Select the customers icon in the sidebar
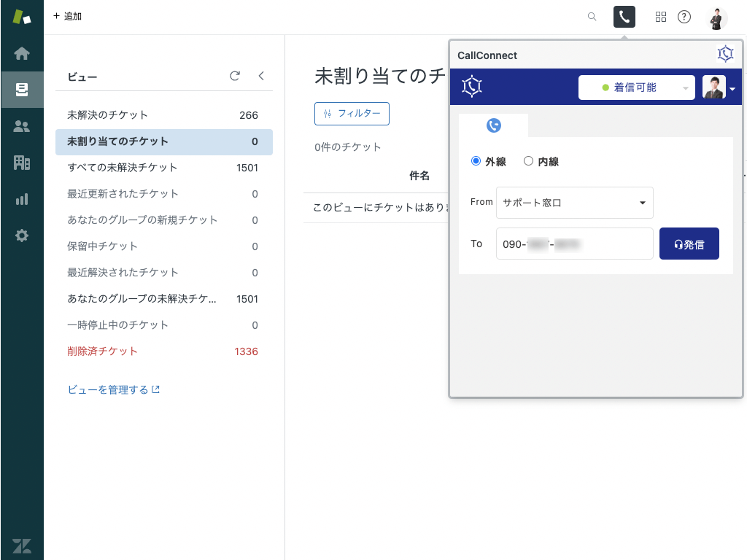Image resolution: width=747 pixels, height=560 pixels. tap(22, 125)
